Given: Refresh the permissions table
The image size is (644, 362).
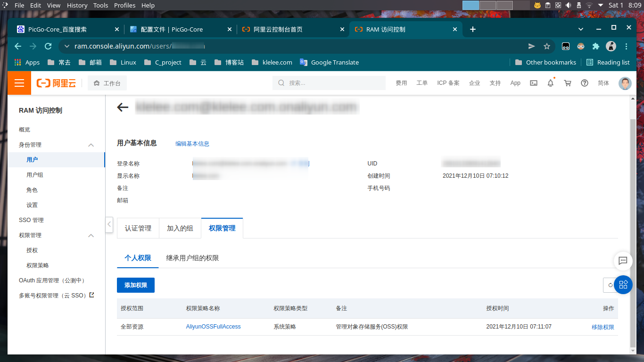Looking at the screenshot, I should (x=610, y=285).
